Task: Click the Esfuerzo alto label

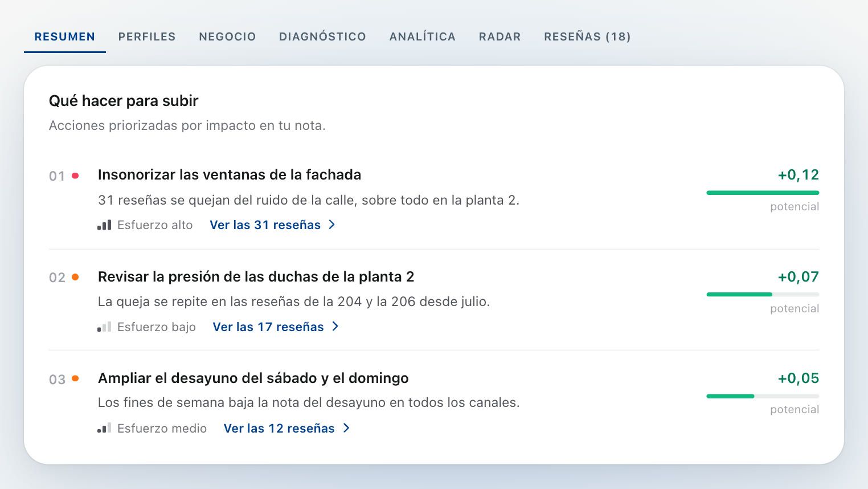Action: (x=155, y=225)
